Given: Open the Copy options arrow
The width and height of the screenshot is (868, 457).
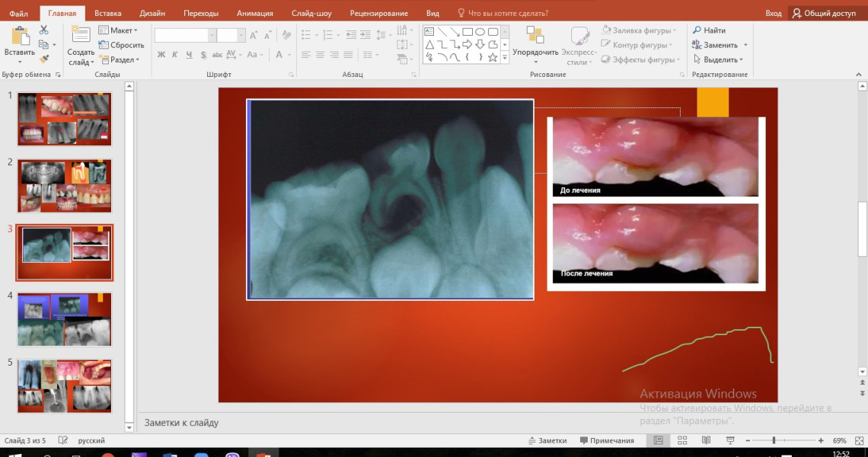Looking at the screenshot, I should click(54, 44).
